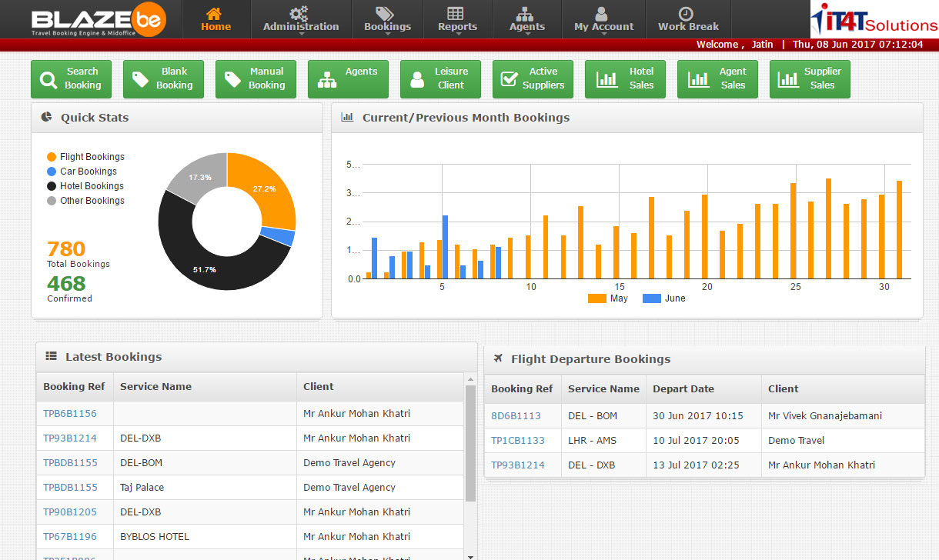Viewport: 939px width, 560px height.
Task: Click the tag icon on Blank Booking
Action: point(140,79)
